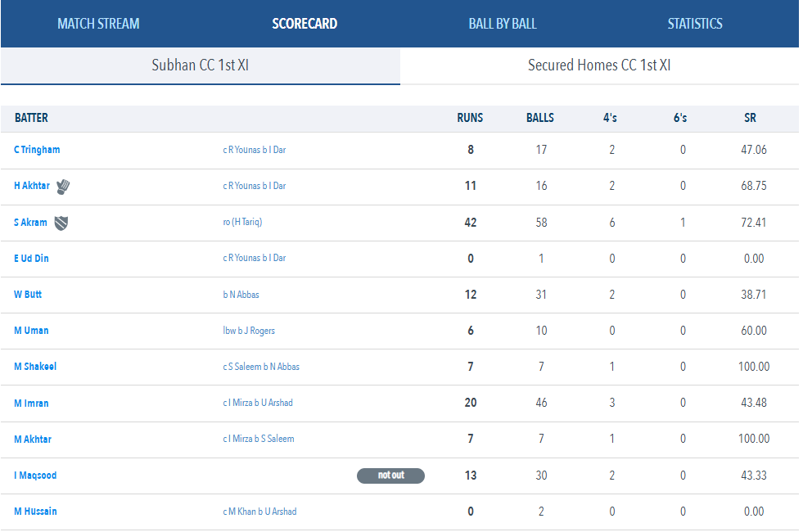This screenshot has width=803, height=532.
Task: Open I Maqsood player profile
Action: 35,476
